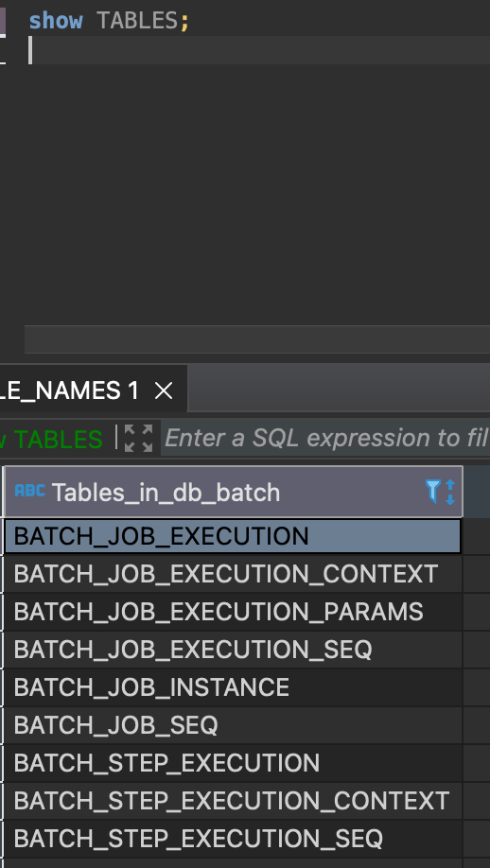The image size is (490, 868).
Task: Click the expand panel arrows icon
Action: coord(138,438)
